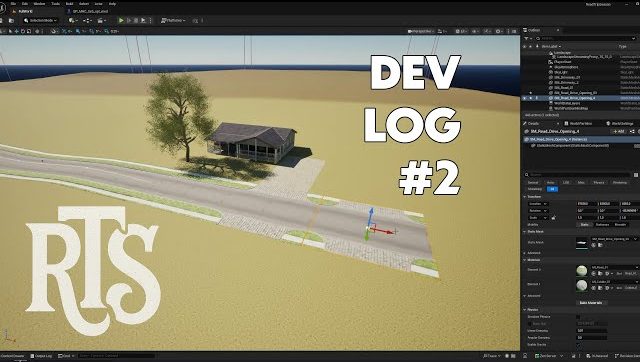Enable the Simulate Physics checkbox
640x362 pixels.
click(578, 317)
